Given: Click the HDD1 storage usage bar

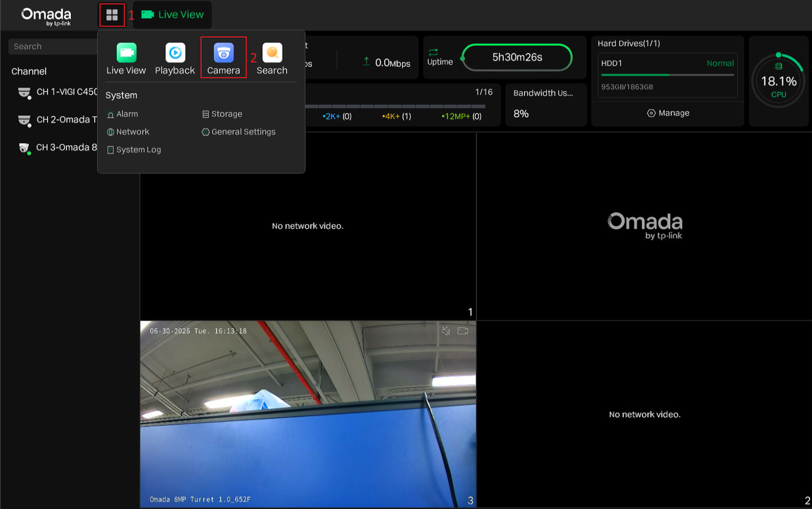Looking at the screenshot, I should tap(668, 75).
